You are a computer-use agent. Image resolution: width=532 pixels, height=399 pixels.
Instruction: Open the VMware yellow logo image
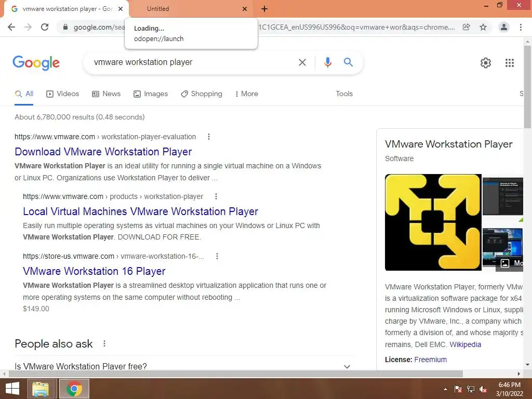433,222
